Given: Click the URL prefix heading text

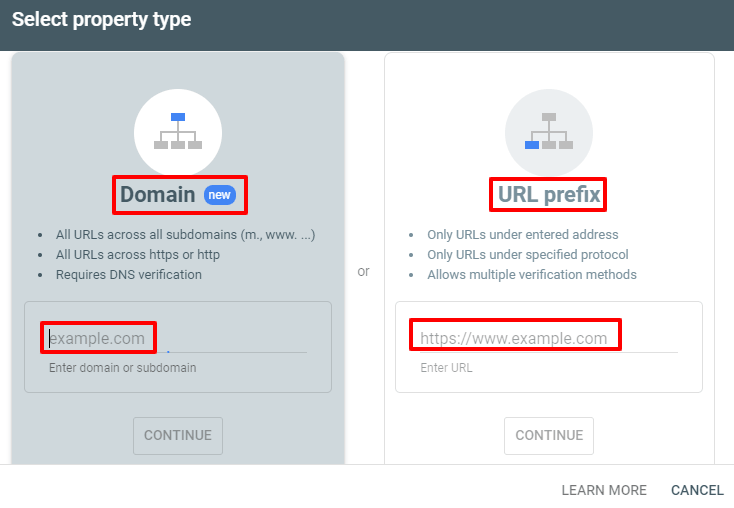Looking at the screenshot, I should [x=549, y=195].
